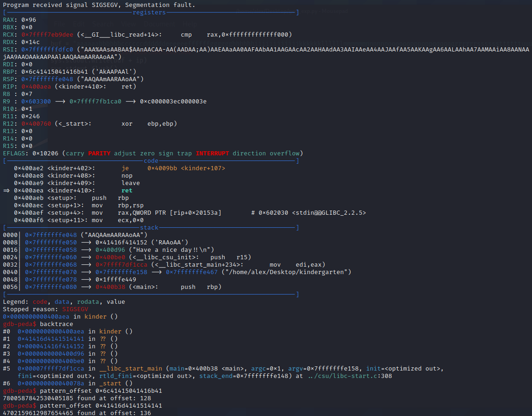Click the RDI register label
The height and width of the screenshot is (416, 532).
point(8,64)
